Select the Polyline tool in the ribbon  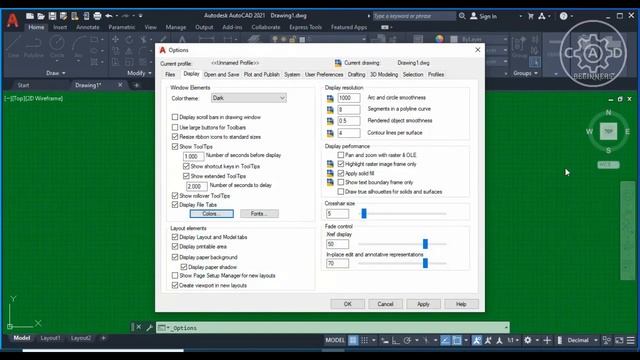point(34,47)
